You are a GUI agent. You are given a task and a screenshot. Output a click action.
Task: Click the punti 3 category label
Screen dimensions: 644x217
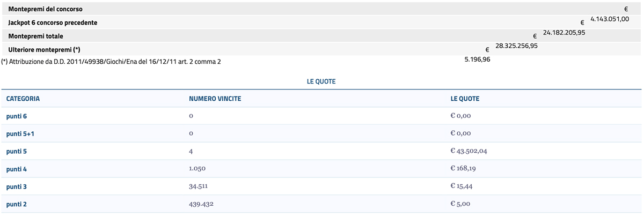[x=17, y=186]
